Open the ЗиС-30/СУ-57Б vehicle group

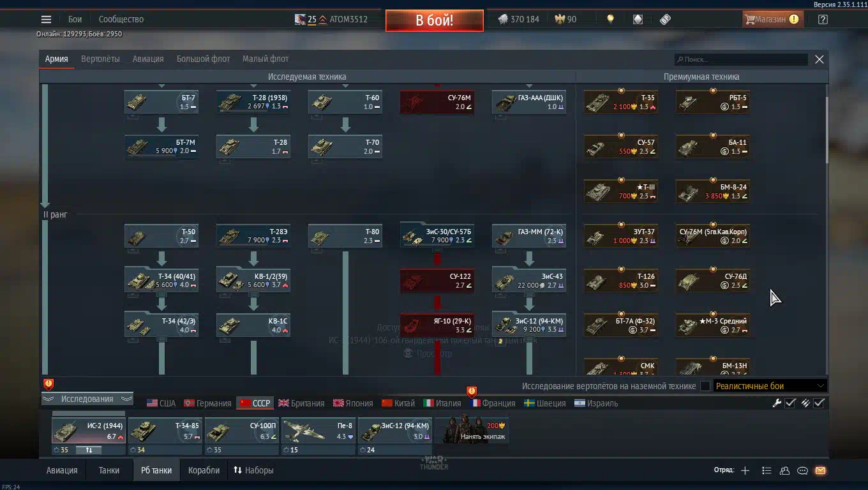[x=437, y=236]
